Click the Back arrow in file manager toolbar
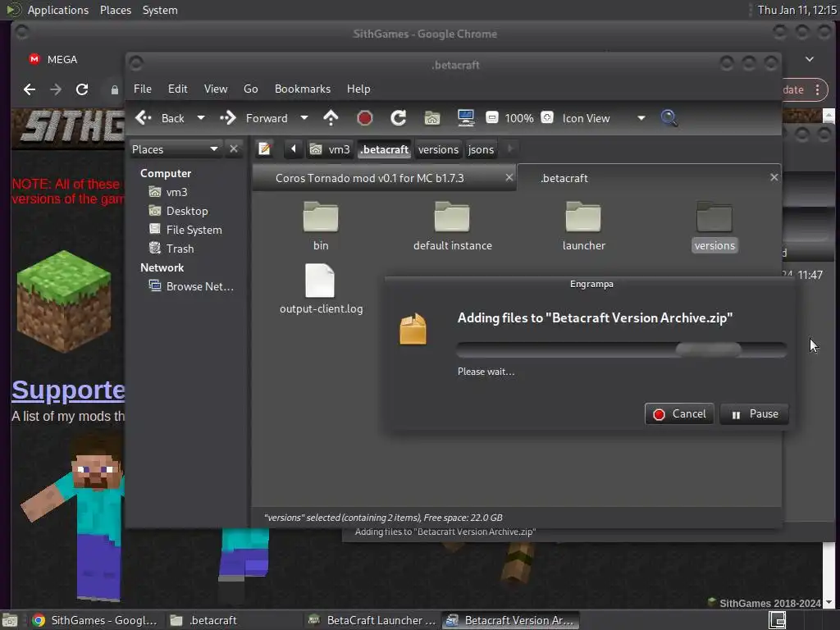Screen dimensions: 840x630 pyautogui.click(x=160, y=118)
